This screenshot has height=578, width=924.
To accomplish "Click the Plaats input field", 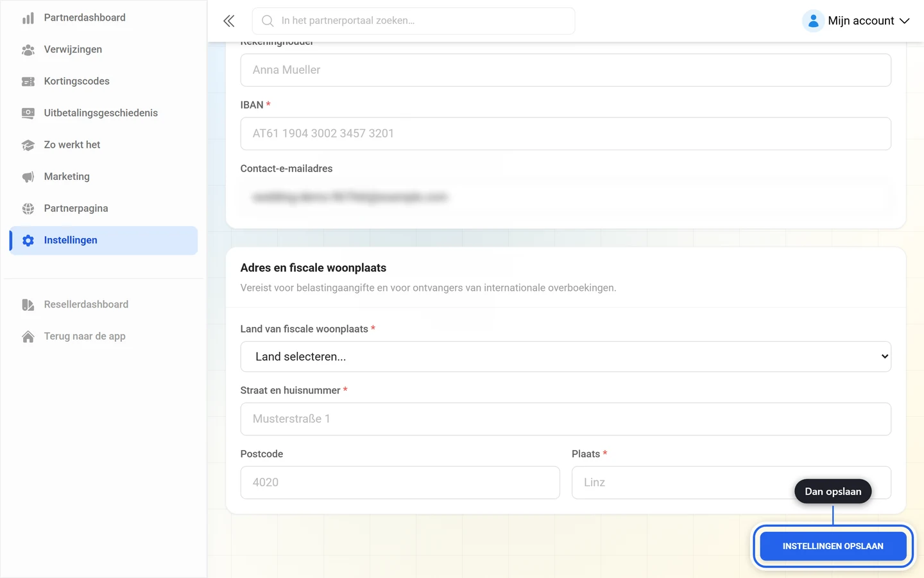I will click(x=731, y=482).
